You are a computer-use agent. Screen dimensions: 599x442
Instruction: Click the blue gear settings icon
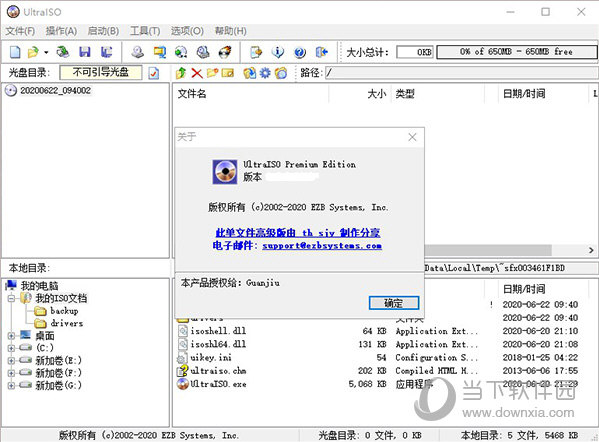coord(265,73)
